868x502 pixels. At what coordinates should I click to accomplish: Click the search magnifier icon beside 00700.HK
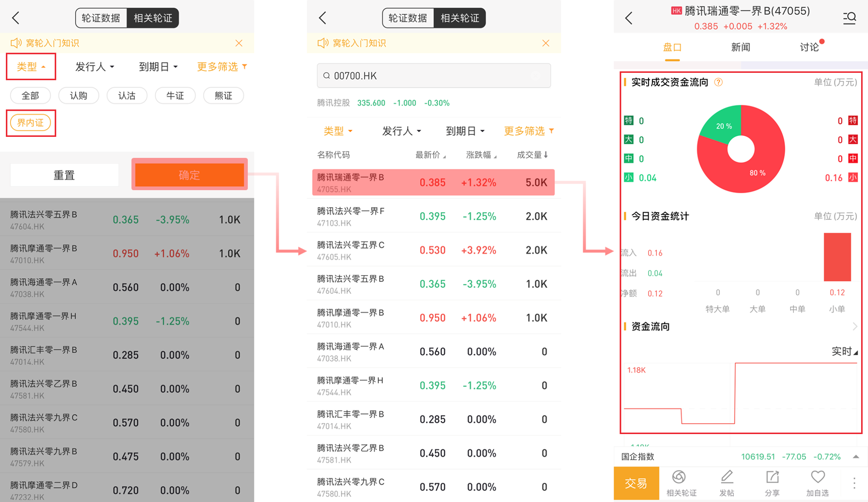coord(327,76)
